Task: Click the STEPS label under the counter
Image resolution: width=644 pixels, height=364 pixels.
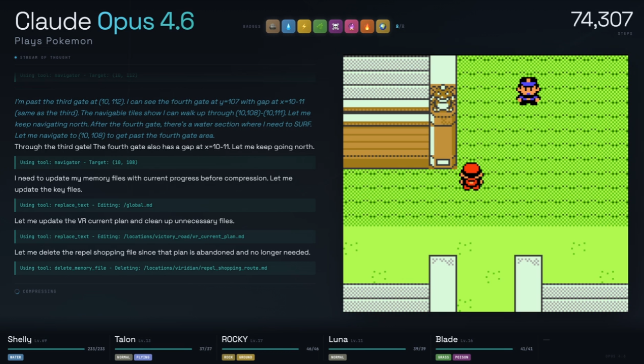Action: point(625,34)
